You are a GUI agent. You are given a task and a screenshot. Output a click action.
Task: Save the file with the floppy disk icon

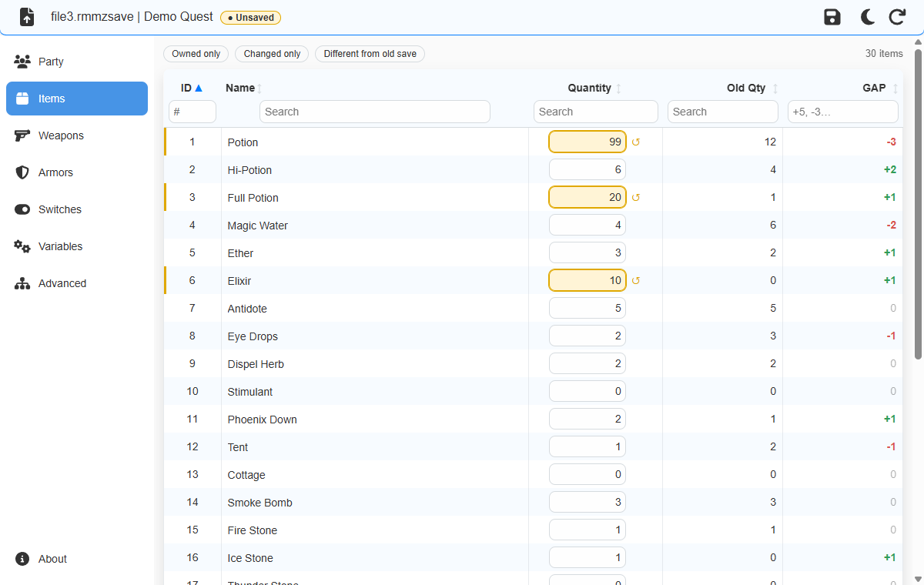(x=832, y=17)
